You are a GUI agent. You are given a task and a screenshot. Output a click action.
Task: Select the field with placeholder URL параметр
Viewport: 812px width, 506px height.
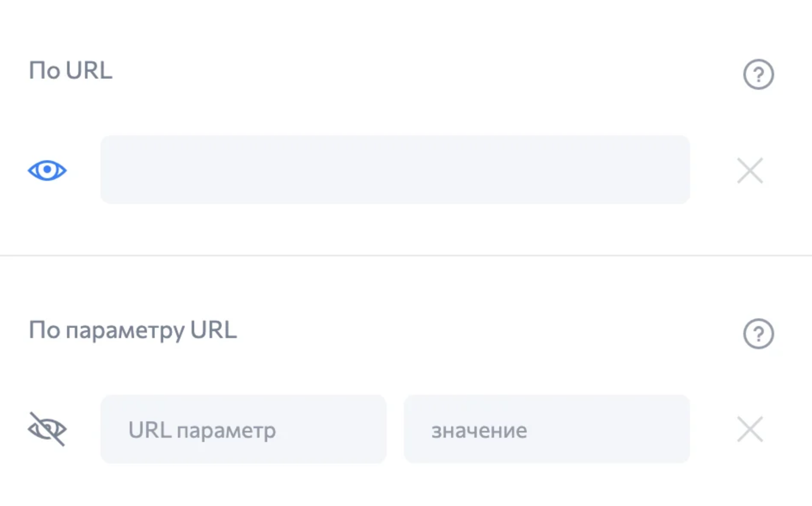click(243, 429)
